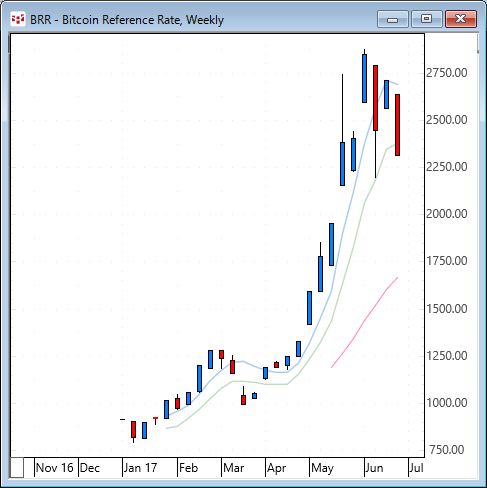
Task: Click the 'Mar' date label
Action: [234, 468]
